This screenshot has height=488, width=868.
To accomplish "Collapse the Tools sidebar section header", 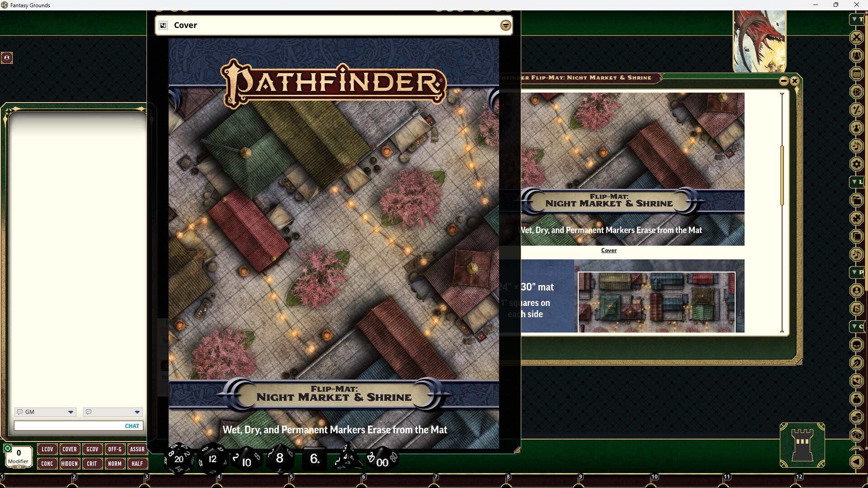I will 857,19.
